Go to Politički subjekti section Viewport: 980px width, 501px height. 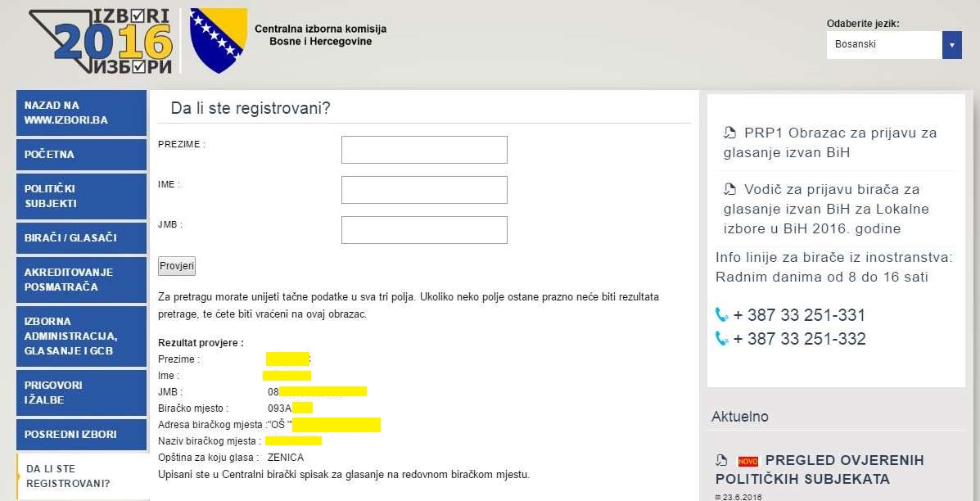(x=81, y=196)
